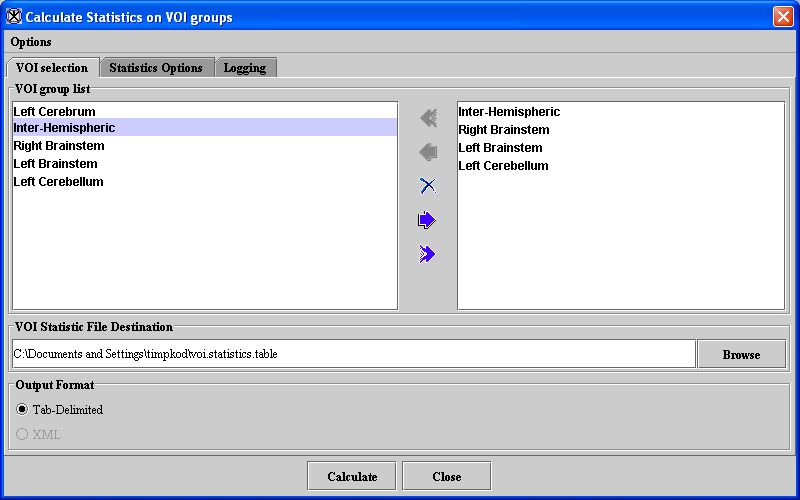800x500 pixels.
Task: Click the VOI statistic file destination field
Action: tap(353, 354)
